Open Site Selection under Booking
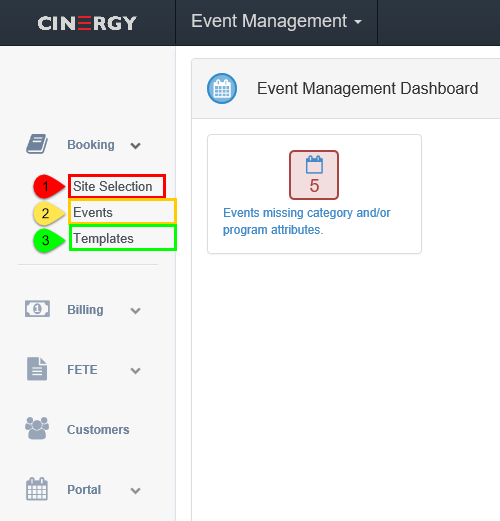Screen dimensions: 500x521 coord(113,186)
